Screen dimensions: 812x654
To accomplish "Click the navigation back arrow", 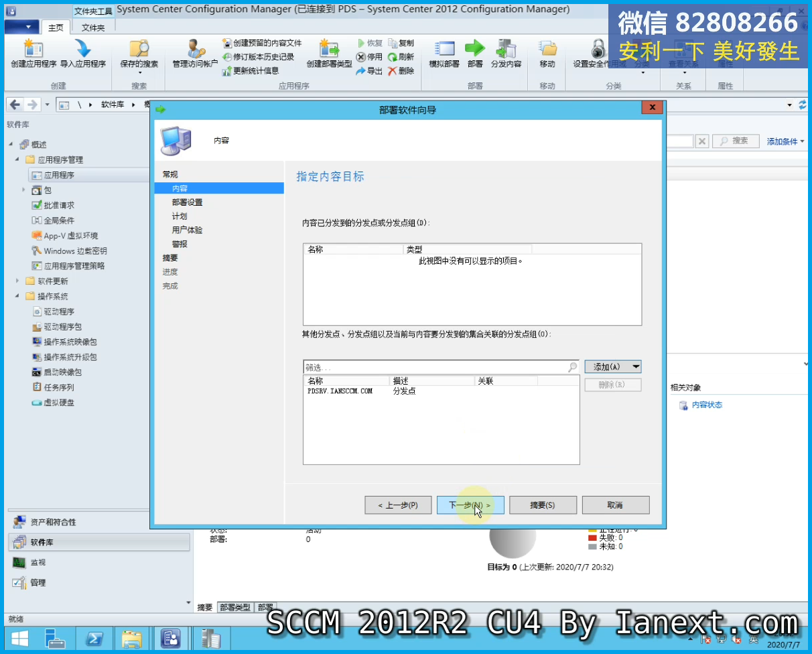I will point(15,105).
